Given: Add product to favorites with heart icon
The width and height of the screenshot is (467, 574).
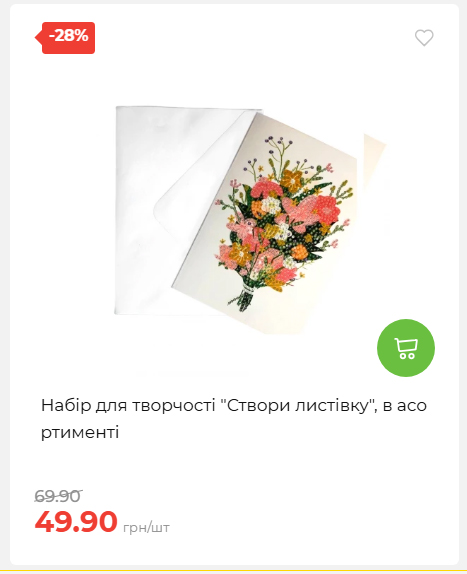Looking at the screenshot, I should coord(424,37).
